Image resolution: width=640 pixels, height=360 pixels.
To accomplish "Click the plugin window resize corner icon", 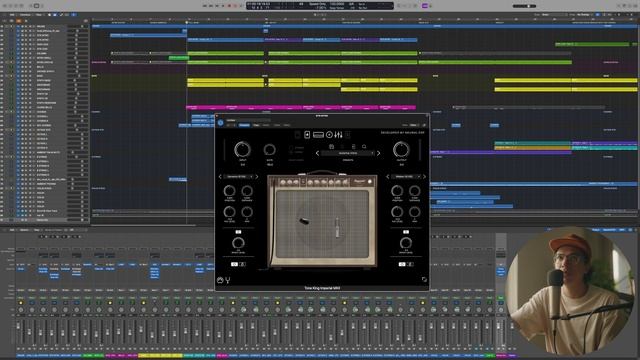I will (424, 280).
